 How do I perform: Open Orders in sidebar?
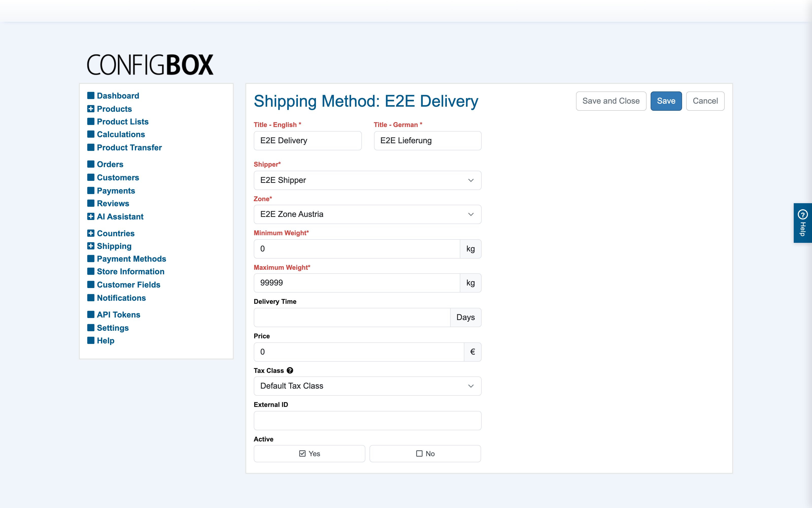click(110, 164)
